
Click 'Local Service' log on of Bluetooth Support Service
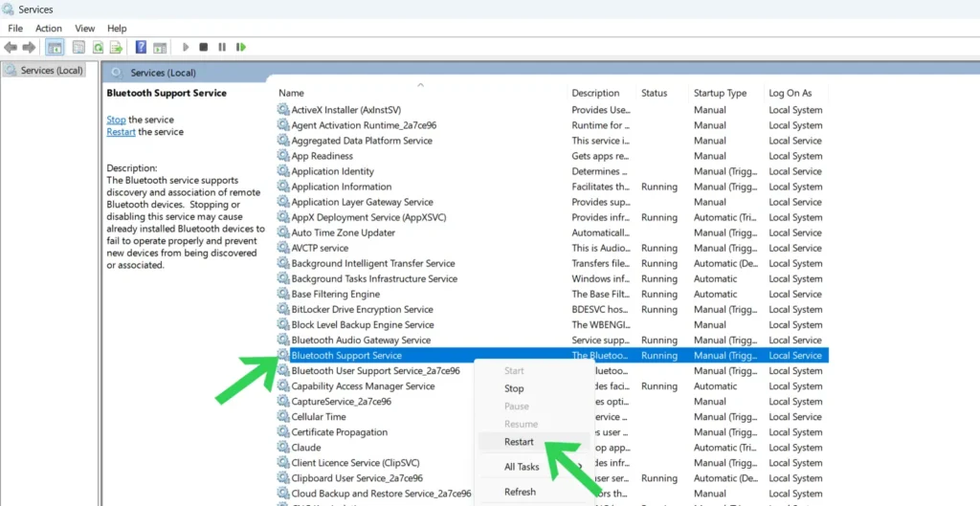click(x=795, y=356)
